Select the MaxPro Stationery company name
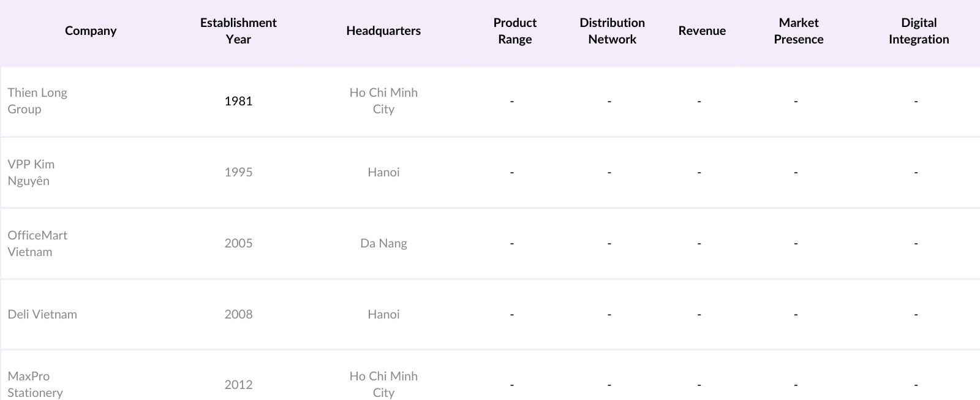The width and height of the screenshot is (980, 400). (x=35, y=384)
